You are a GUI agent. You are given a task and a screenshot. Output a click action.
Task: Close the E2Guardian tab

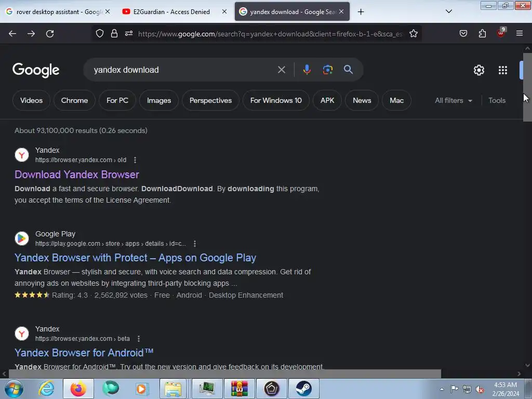(x=224, y=11)
